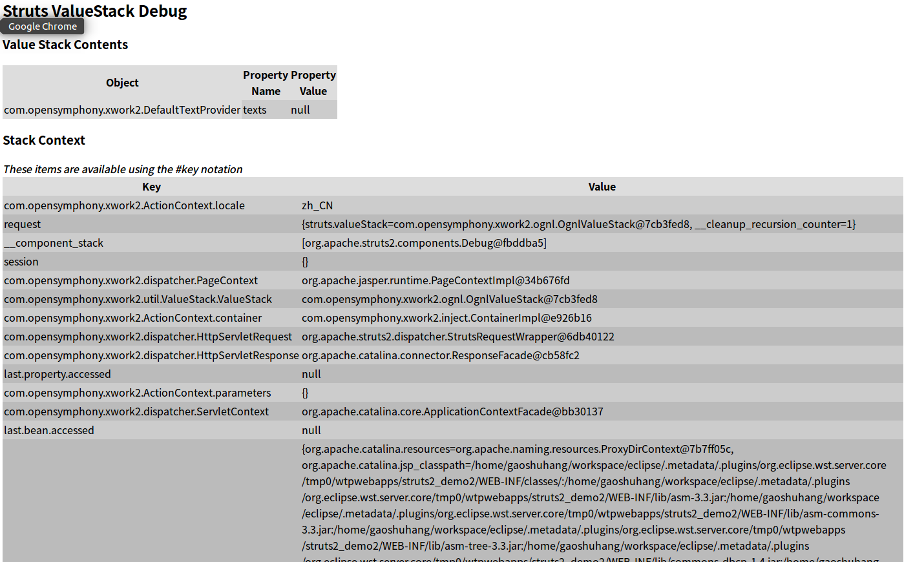Select the ActionContext.parameters key cell
Image resolution: width=924 pixels, height=562 pixels.
coord(151,393)
